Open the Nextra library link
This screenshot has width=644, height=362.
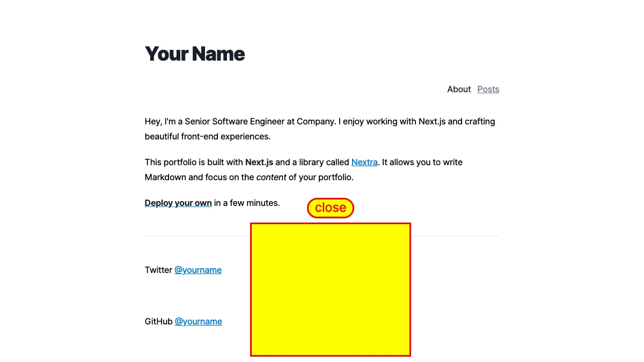(x=364, y=162)
